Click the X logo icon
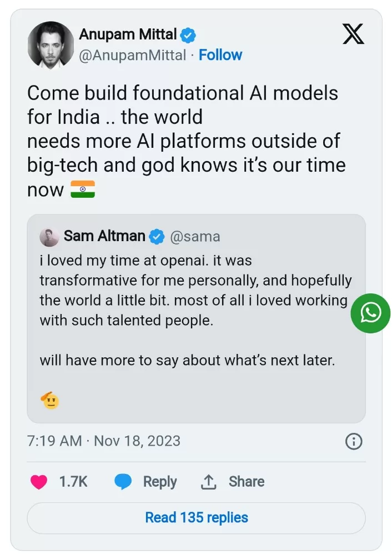 click(354, 34)
